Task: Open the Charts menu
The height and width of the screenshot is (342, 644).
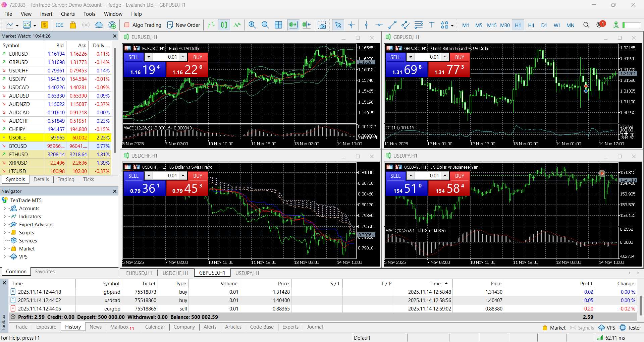Action: [68, 14]
